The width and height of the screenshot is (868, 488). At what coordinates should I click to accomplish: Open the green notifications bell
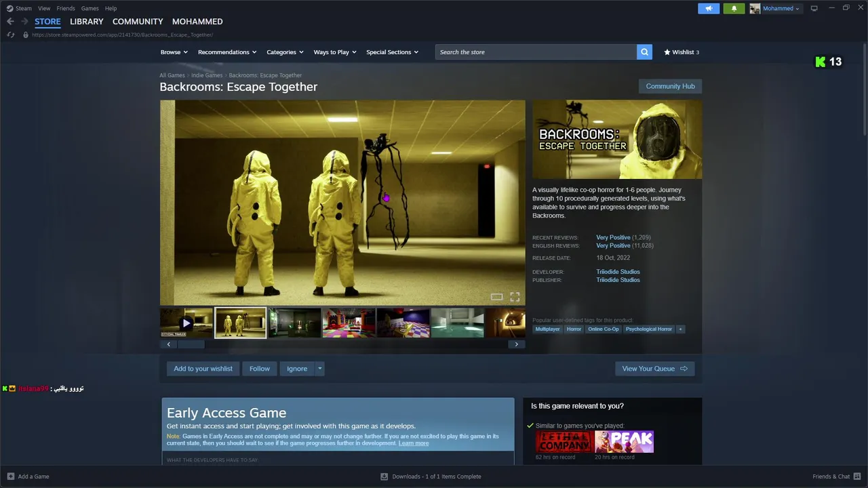pos(734,8)
